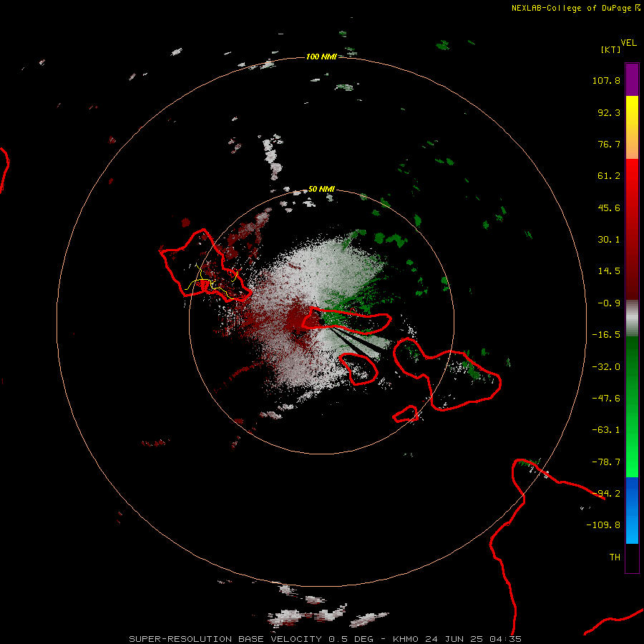Click the 50 NMI range ring label

pyautogui.click(x=321, y=189)
